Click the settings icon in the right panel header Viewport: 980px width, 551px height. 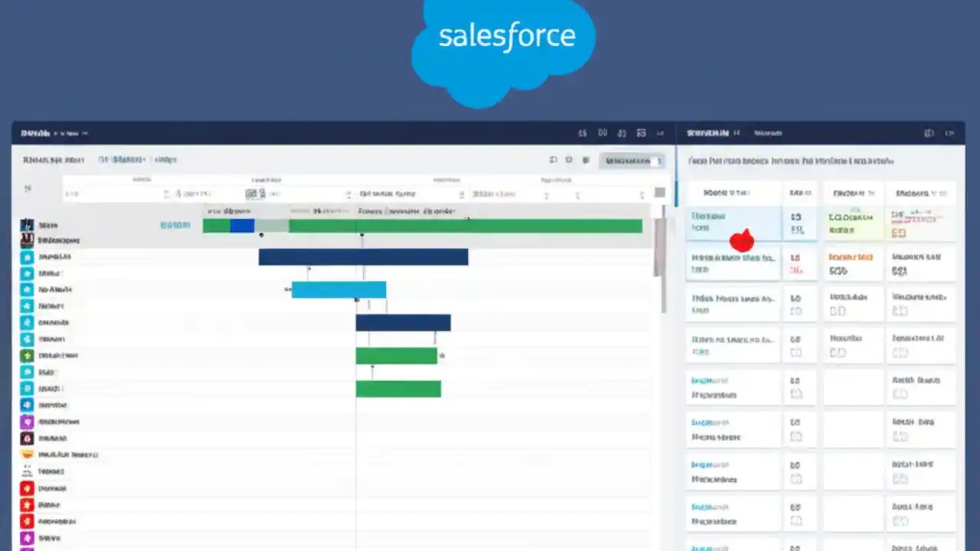(929, 133)
